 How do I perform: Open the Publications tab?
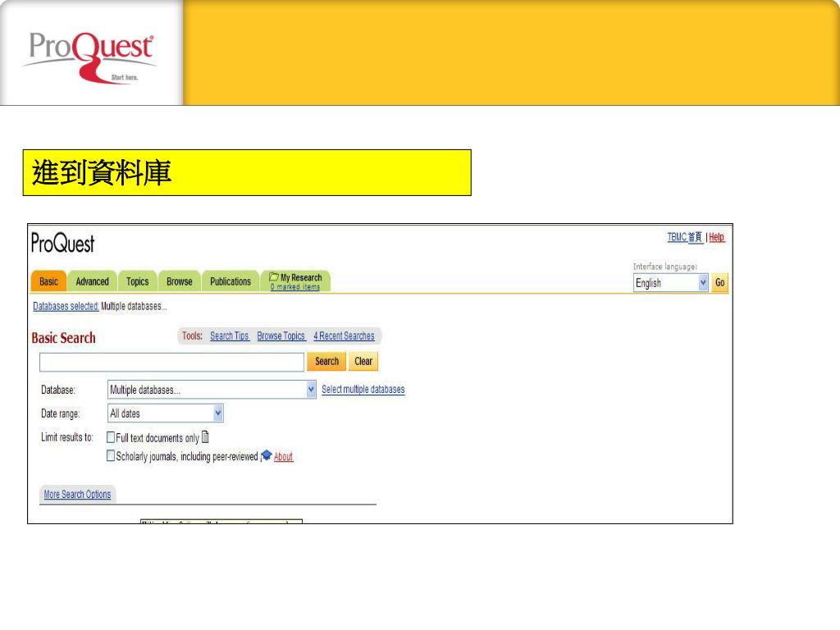231,281
